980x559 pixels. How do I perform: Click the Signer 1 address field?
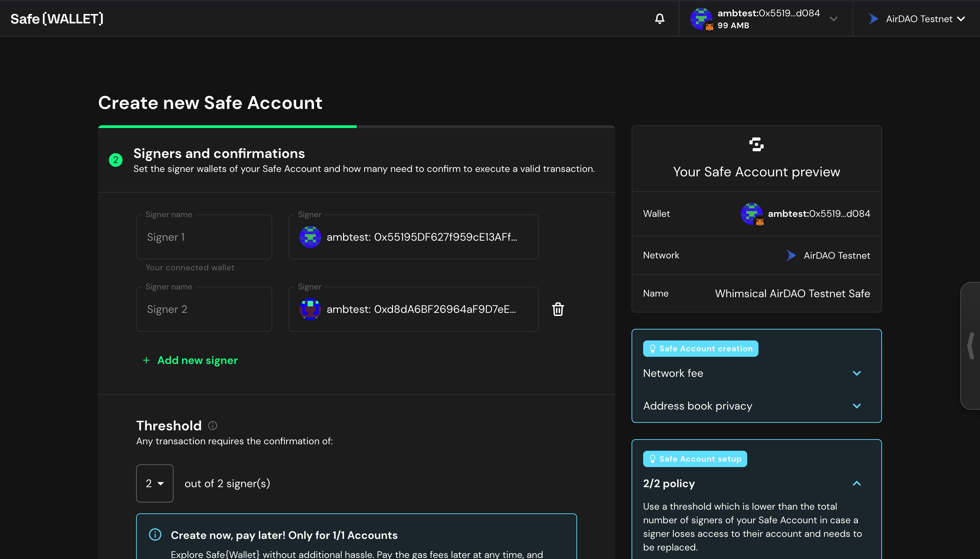tap(414, 237)
